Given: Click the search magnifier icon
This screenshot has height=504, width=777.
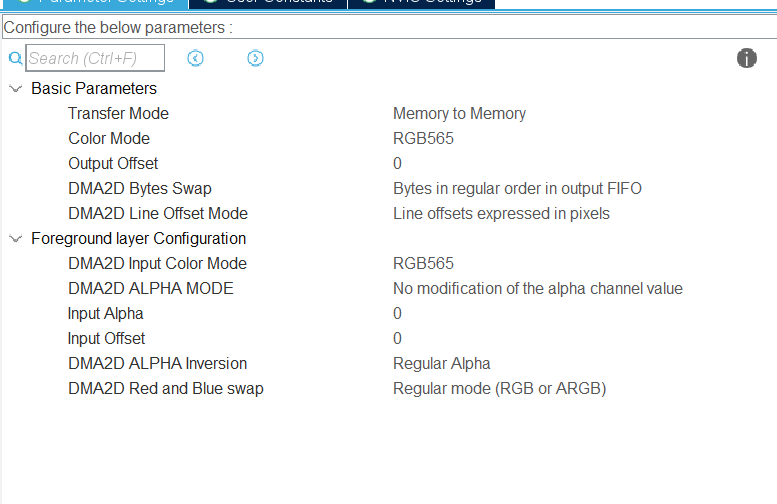Looking at the screenshot, I should pos(15,58).
